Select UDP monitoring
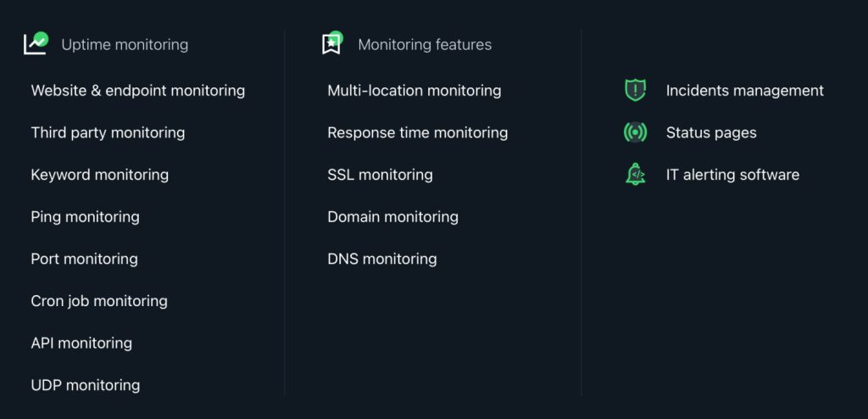The width and height of the screenshot is (868, 419). coord(86,385)
